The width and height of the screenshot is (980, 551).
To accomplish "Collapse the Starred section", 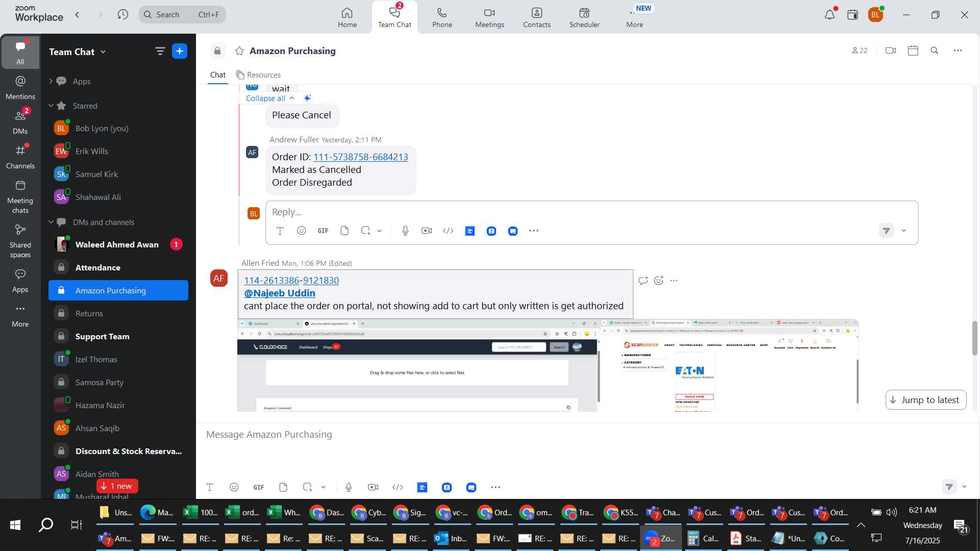I will (51, 106).
